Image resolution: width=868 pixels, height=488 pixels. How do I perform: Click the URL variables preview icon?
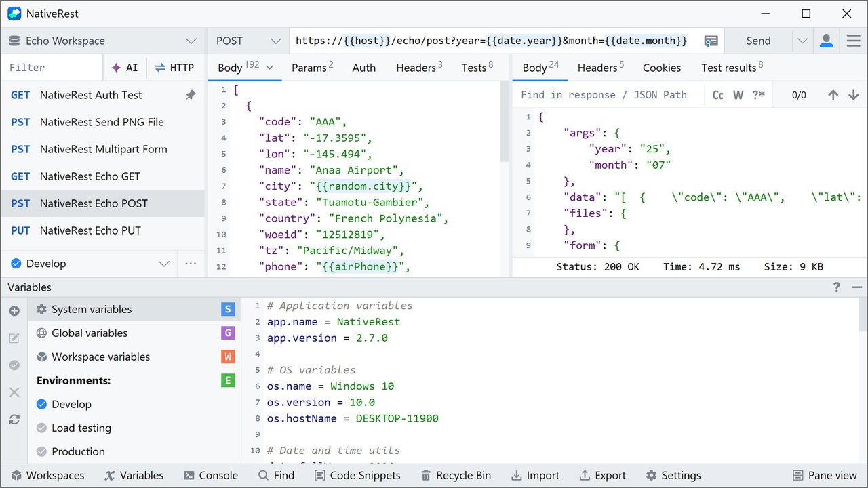(710, 41)
